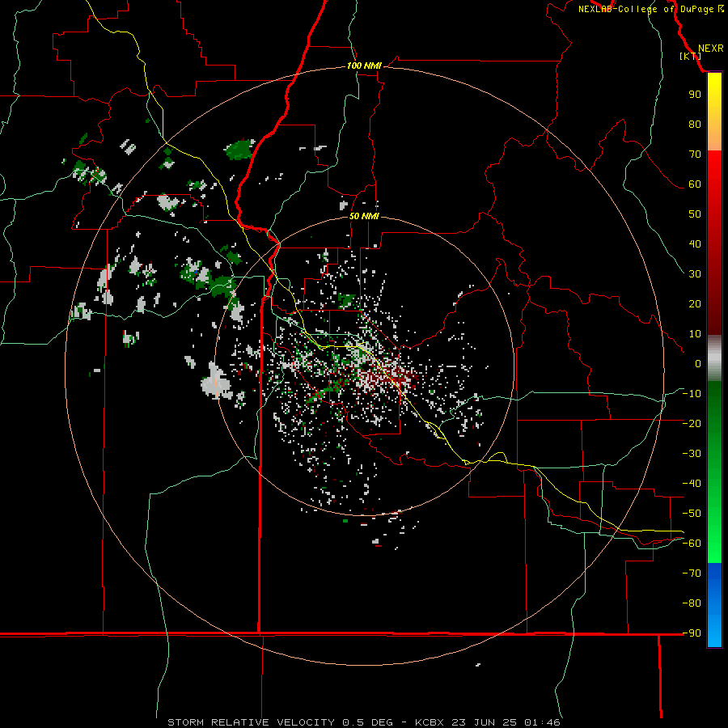Click the -70 value on velocity scale
Screen dimensions: 728x728
point(692,573)
